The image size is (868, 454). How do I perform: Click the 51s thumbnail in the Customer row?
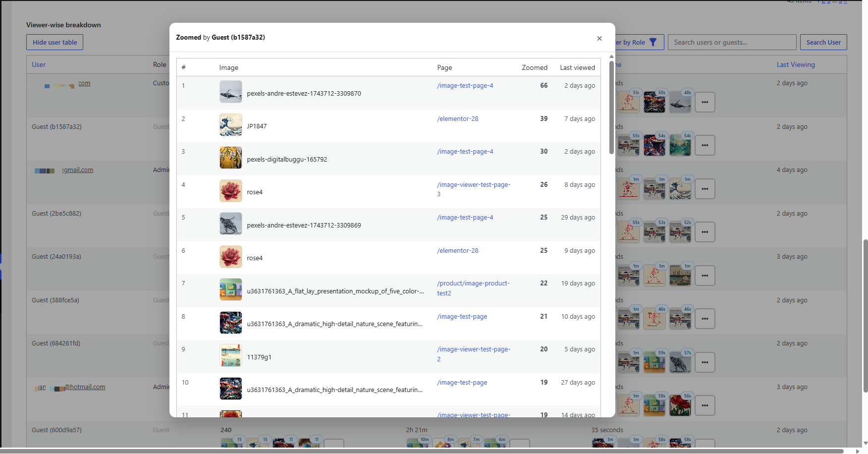point(629,103)
